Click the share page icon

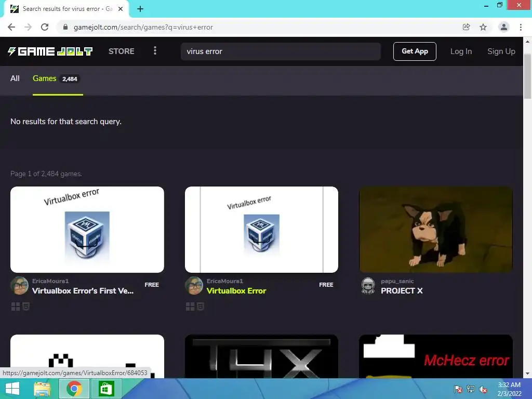(x=466, y=27)
